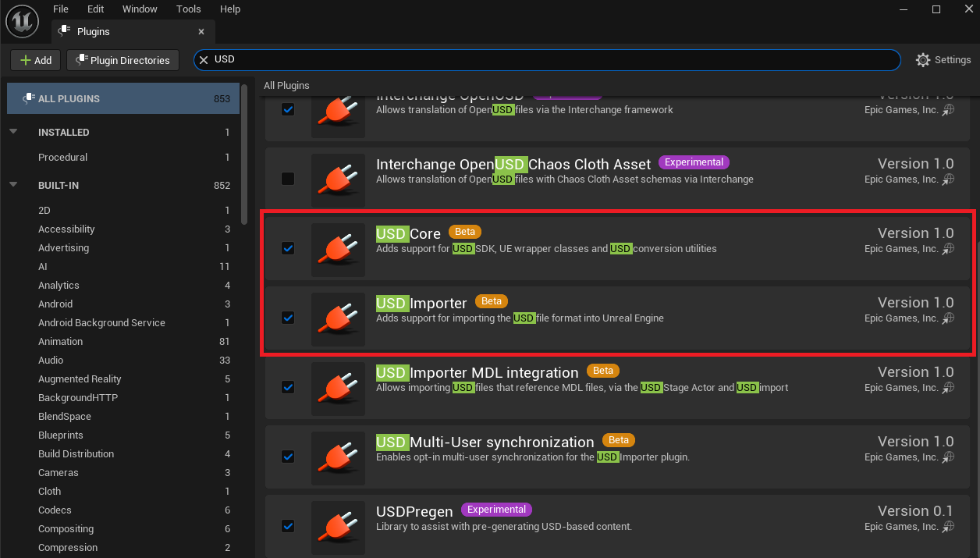980x558 pixels.
Task: Clear the USD search with X icon
Action: 204,59
